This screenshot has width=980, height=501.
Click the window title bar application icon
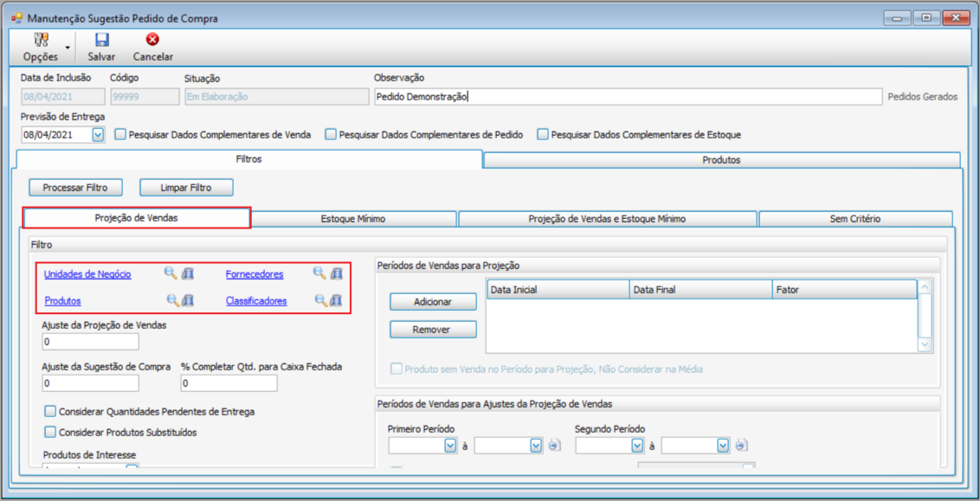[x=16, y=18]
